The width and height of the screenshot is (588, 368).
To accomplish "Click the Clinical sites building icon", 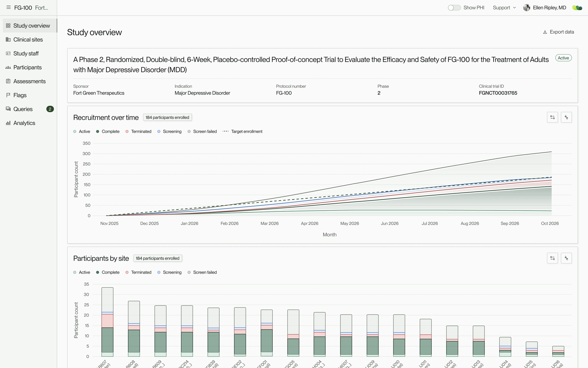I will coord(8,39).
